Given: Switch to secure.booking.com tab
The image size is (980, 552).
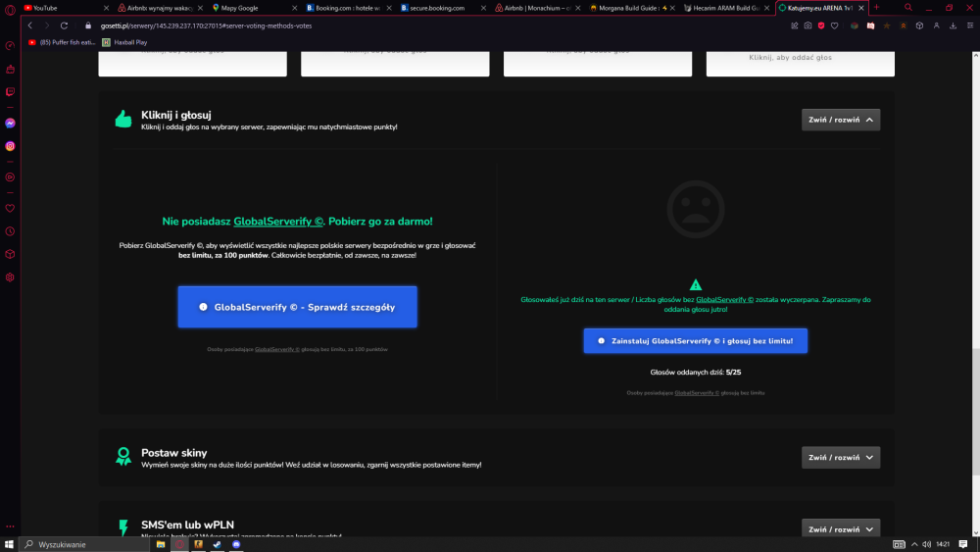Looking at the screenshot, I should click(x=443, y=8).
